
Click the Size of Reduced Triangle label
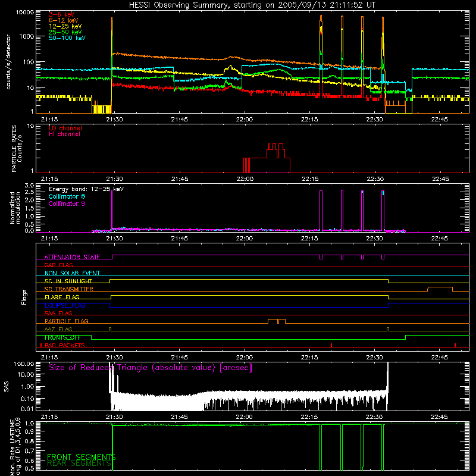151,368
